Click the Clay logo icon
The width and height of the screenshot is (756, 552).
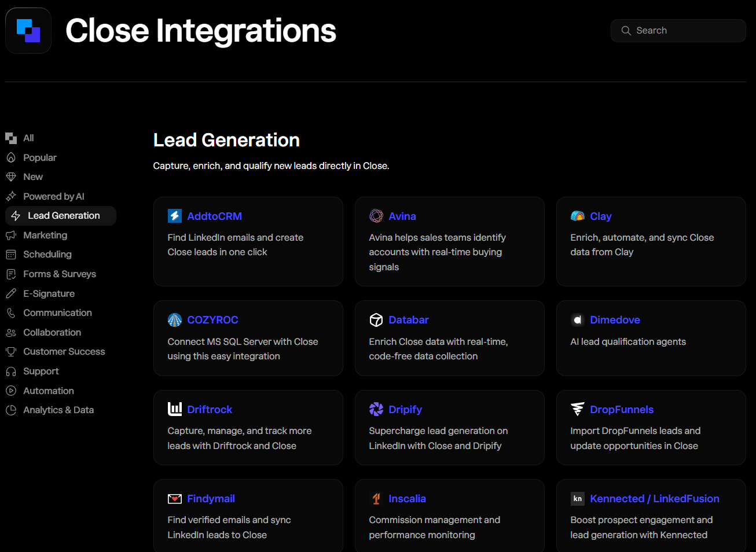click(x=578, y=216)
